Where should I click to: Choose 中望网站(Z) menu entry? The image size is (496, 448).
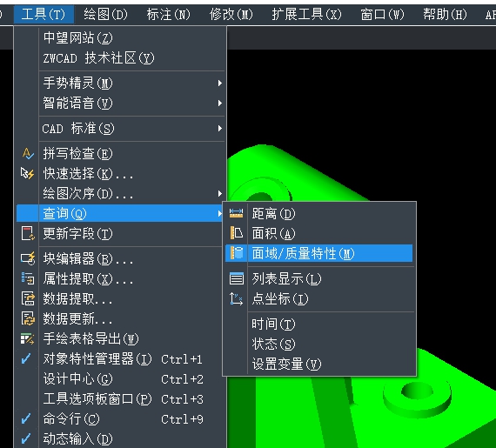coord(121,38)
